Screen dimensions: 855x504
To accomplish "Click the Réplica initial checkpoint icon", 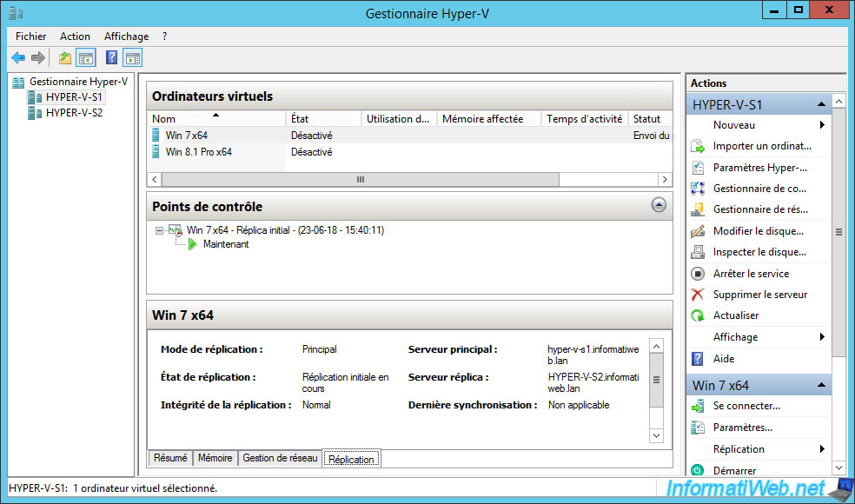I will [175, 231].
